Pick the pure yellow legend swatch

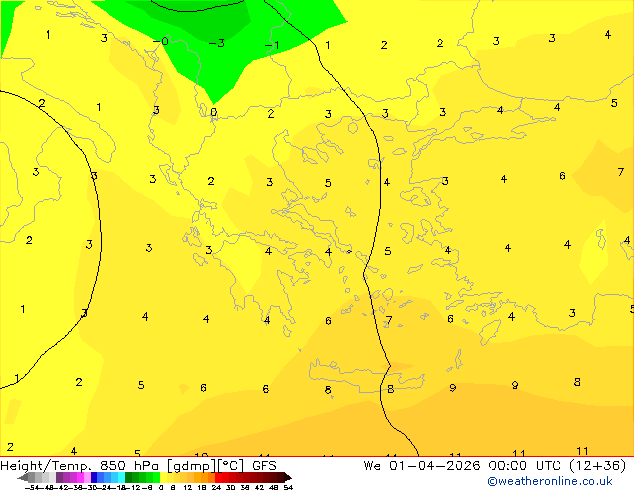click(x=163, y=477)
